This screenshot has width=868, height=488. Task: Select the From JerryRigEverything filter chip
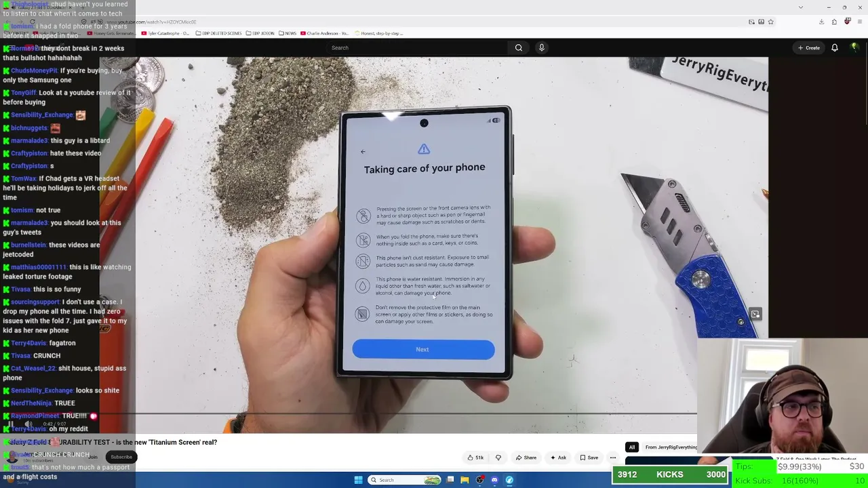(671, 447)
